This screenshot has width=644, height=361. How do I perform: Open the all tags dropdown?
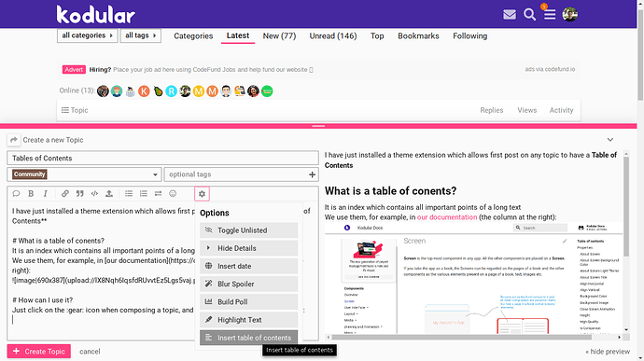140,35
